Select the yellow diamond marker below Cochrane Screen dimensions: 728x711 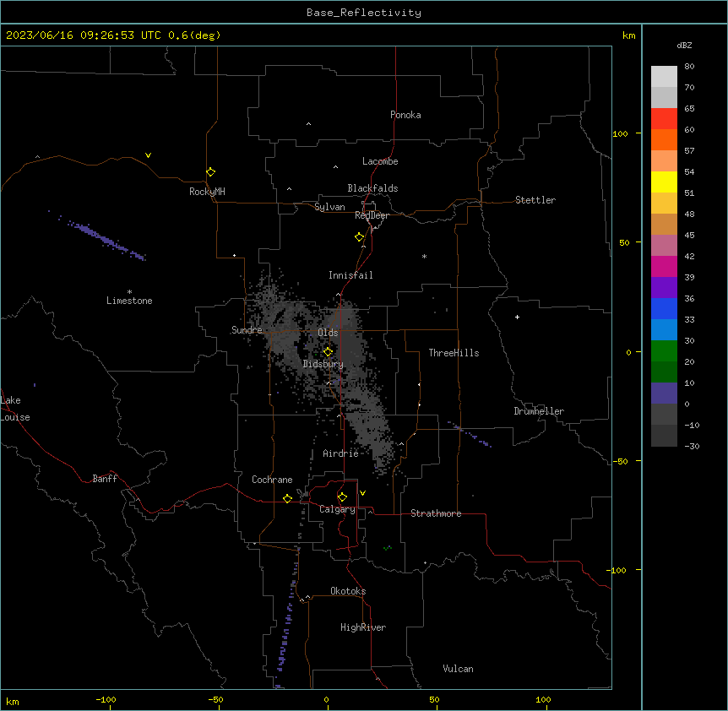[287, 498]
